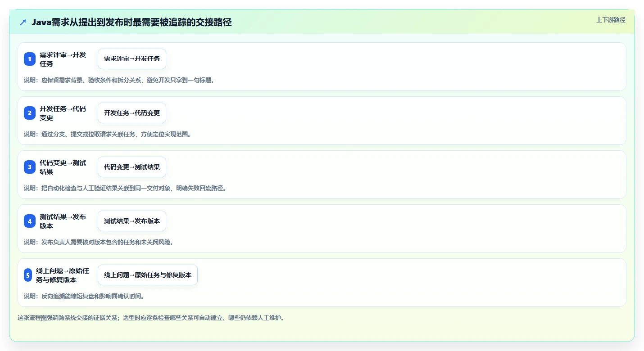Click the number 4 step badge
644x351 pixels.
click(30, 221)
